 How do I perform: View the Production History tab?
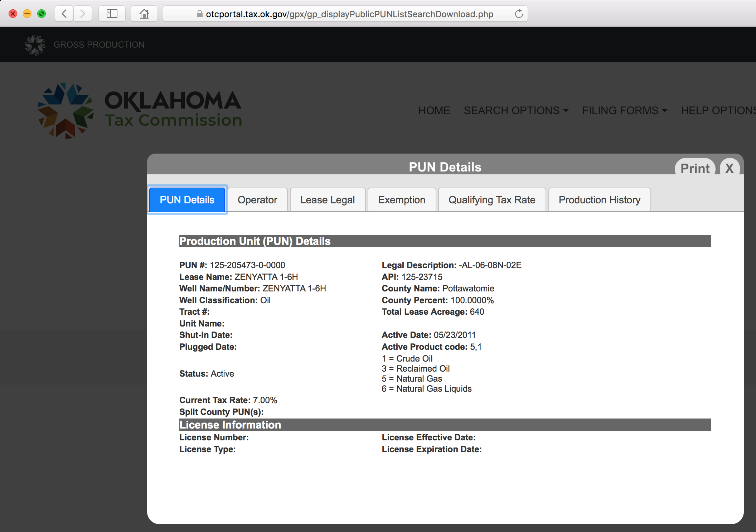coord(600,200)
